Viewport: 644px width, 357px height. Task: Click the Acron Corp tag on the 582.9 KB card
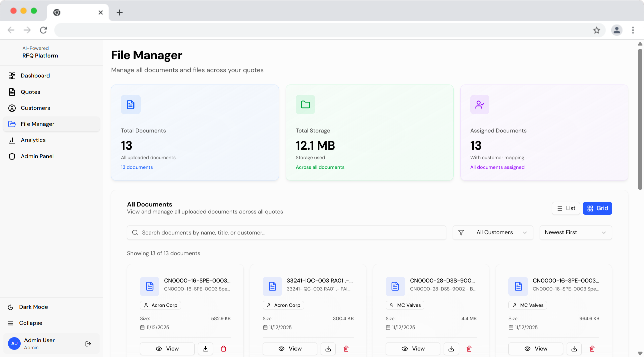pyautogui.click(x=160, y=305)
